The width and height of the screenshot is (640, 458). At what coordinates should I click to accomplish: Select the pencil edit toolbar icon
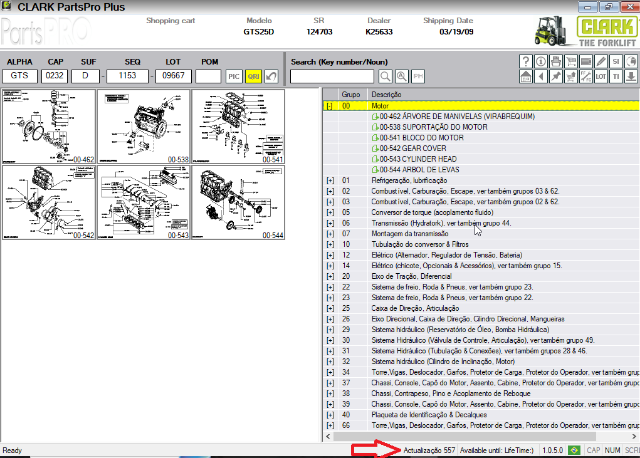[x=601, y=61]
